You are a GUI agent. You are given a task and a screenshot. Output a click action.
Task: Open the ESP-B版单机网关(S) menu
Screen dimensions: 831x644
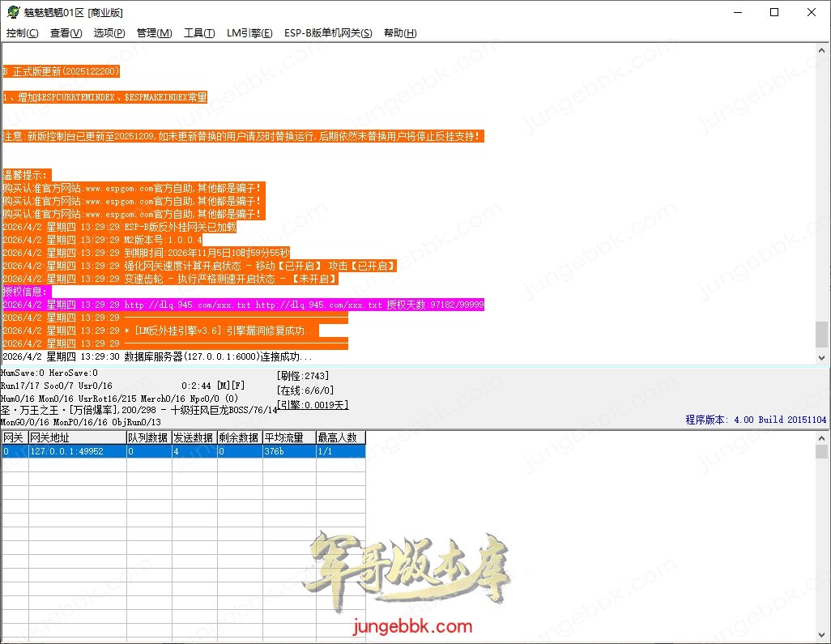click(x=328, y=33)
